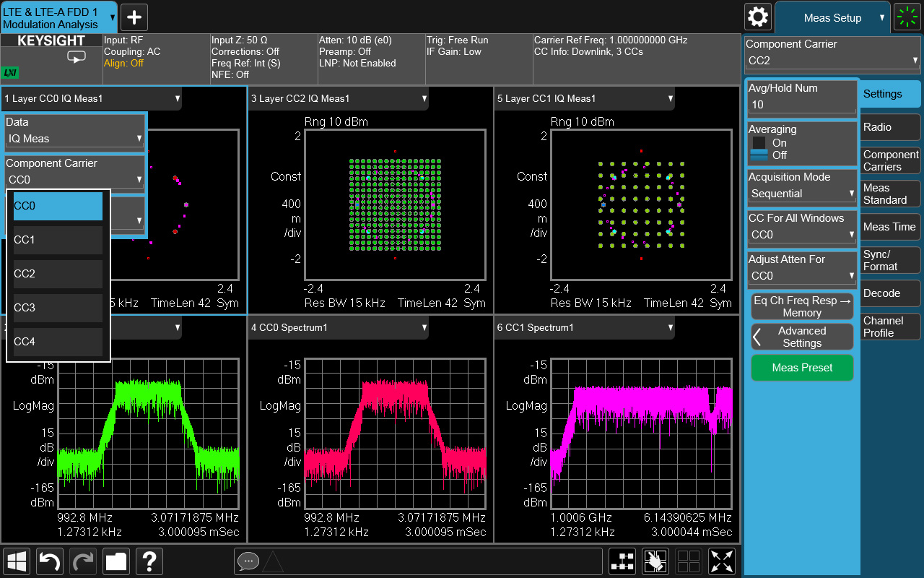Select CC2 from the open carrier list
The image size is (924, 578).
point(58,274)
